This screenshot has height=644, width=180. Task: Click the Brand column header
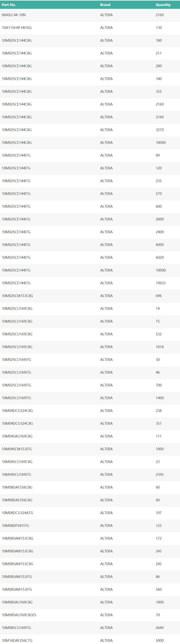105,5
